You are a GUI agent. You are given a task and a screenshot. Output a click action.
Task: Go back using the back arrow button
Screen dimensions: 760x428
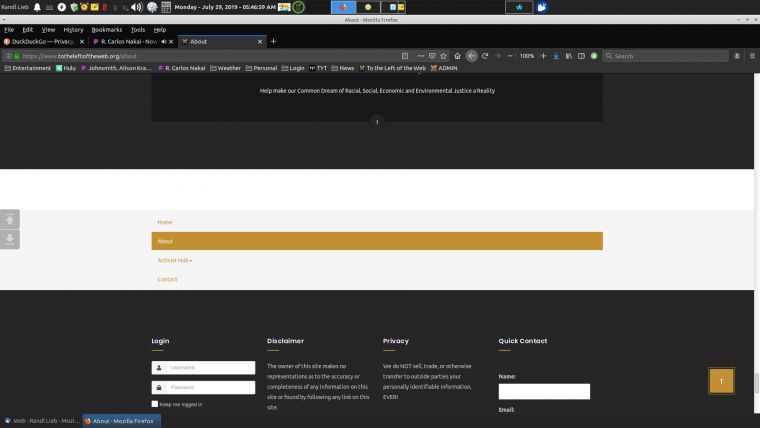click(x=471, y=56)
